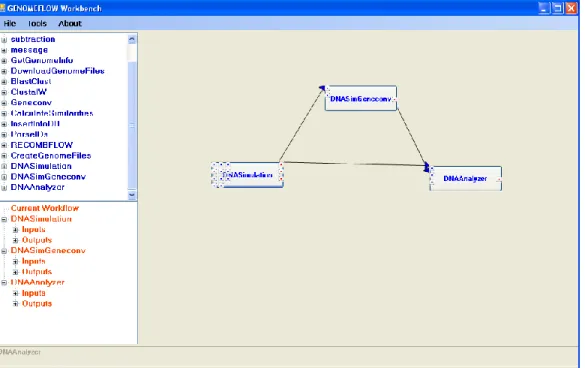Expand the Geneconv node
Image resolution: width=585 pixels, height=368 pixels.
[x=4, y=103]
